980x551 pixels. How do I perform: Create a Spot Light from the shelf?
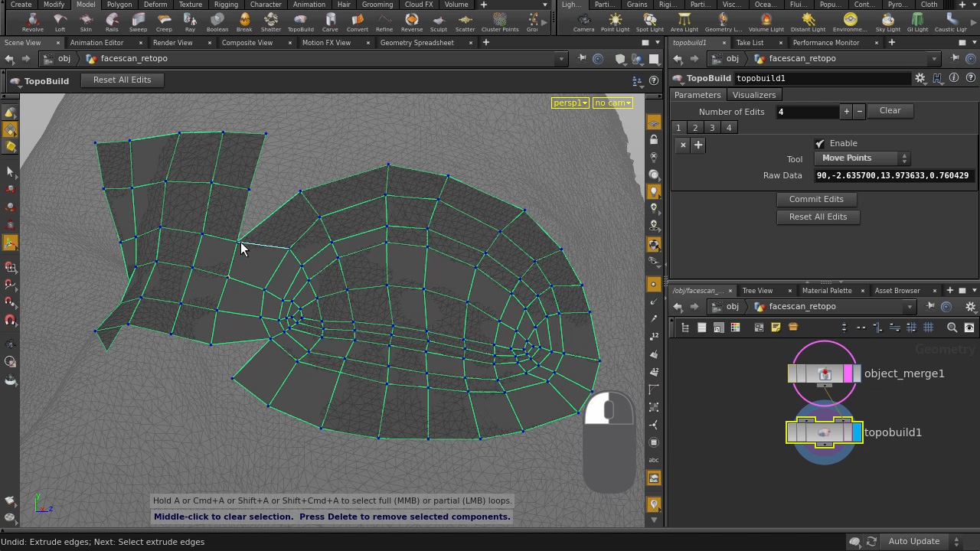(649, 19)
